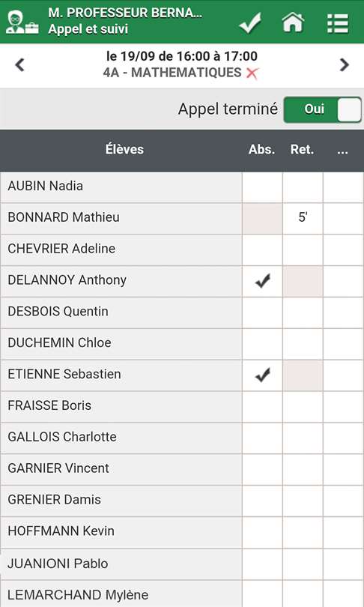The image size is (364, 607).
Task: Go to next lesson with right arrow
Action: (x=345, y=64)
